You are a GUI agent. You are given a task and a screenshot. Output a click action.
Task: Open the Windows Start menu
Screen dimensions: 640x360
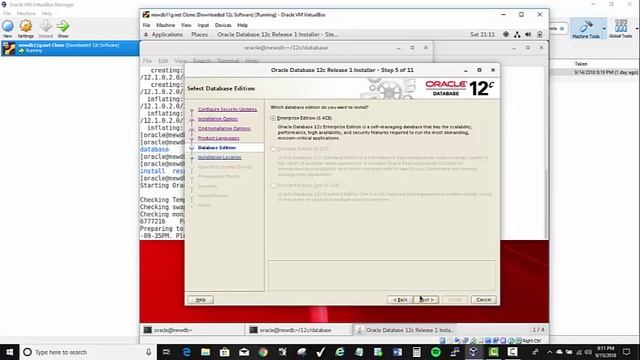coord(9,352)
